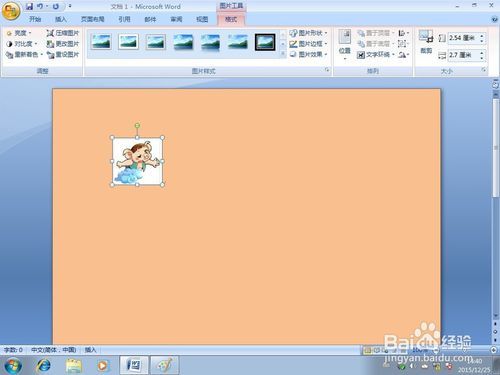Screen dimensions: 500x375
Task: Click the height field showing 2.54 厘米
Action: coord(463,38)
